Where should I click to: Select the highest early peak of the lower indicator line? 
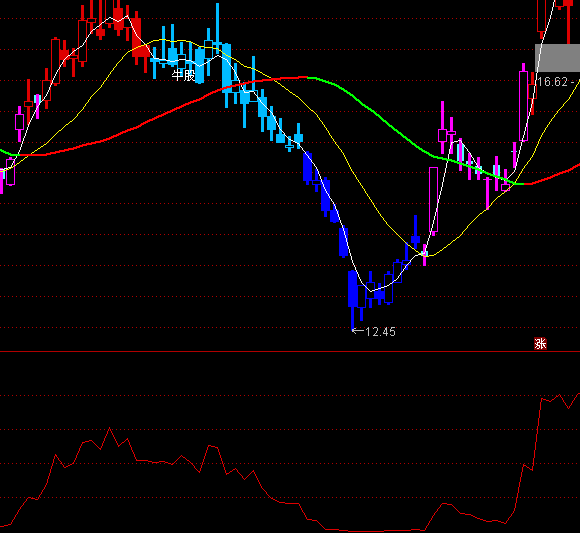tap(109, 429)
